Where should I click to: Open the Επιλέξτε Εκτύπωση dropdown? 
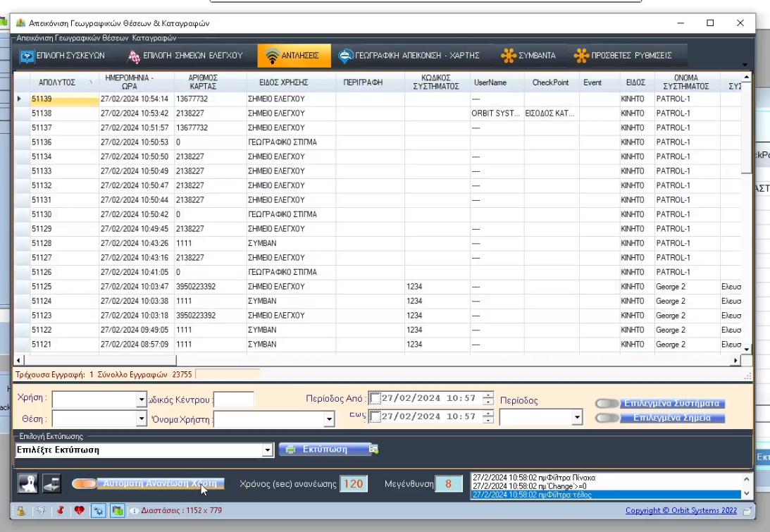point(266,450)
